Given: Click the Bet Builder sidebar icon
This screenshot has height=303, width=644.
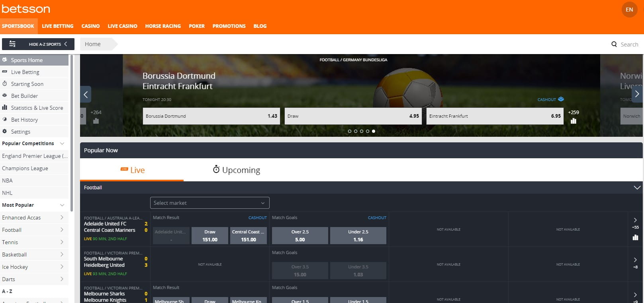Looking at the screenshot, I should (5, 95).
